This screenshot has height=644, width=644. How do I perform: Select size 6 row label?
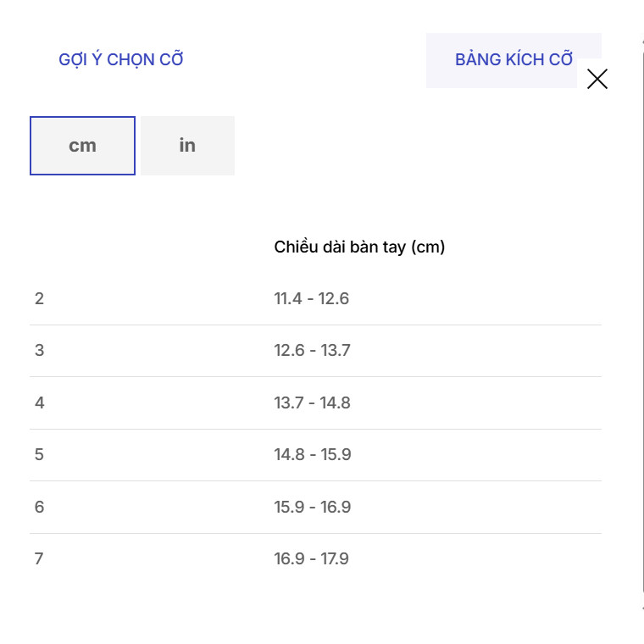(x=40, y=507)
